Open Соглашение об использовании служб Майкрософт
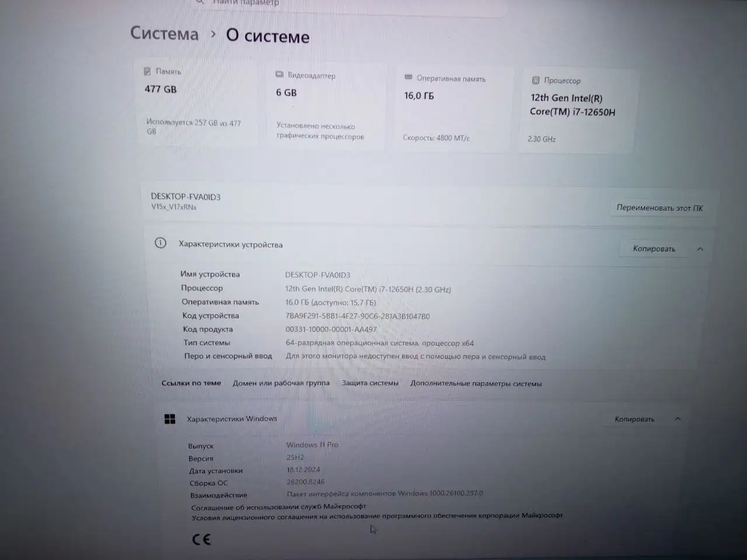The height and width of the screenshot is (560, 747). [x=278, y=506]
